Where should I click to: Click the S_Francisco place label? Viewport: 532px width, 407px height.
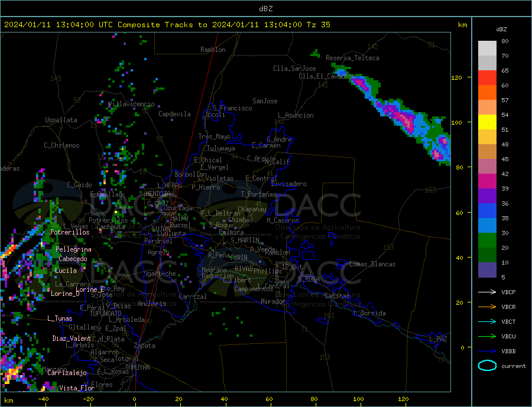click(x=233, y=108)
